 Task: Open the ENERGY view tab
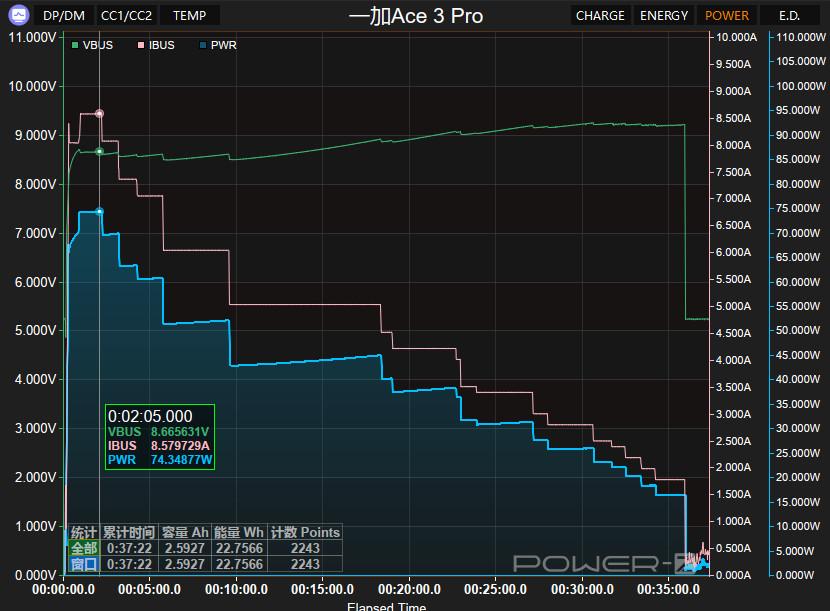pyautogui.click(x=664, y=16)
